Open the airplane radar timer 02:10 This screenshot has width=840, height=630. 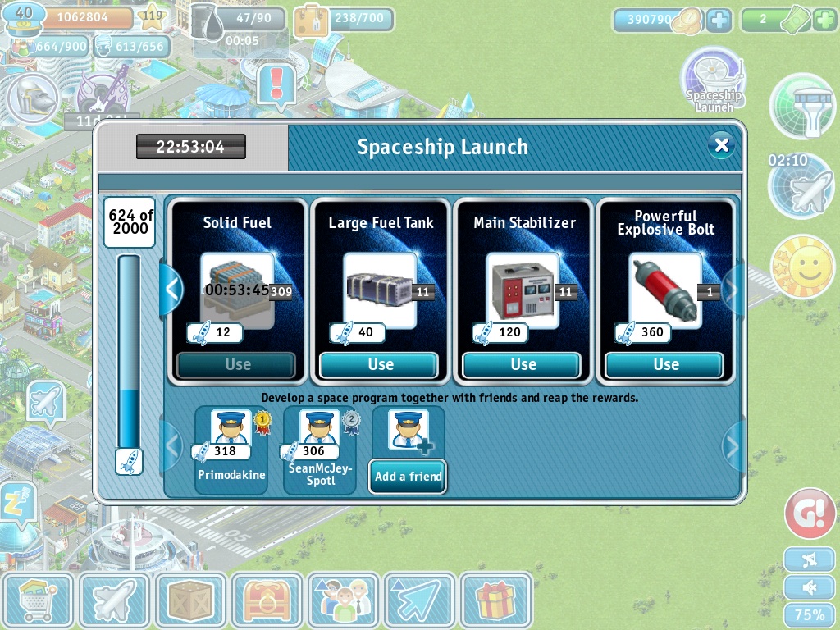801,185
